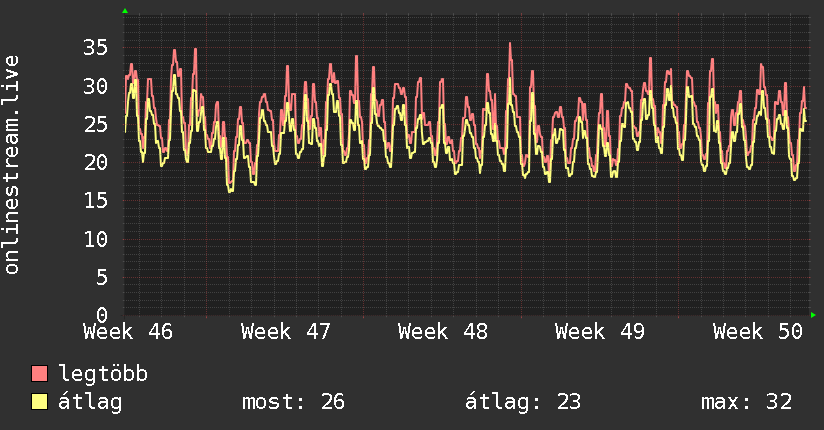Click the 'max: 32' statistic value
Viewport: 824px width, 430px height.
(746, 402)
